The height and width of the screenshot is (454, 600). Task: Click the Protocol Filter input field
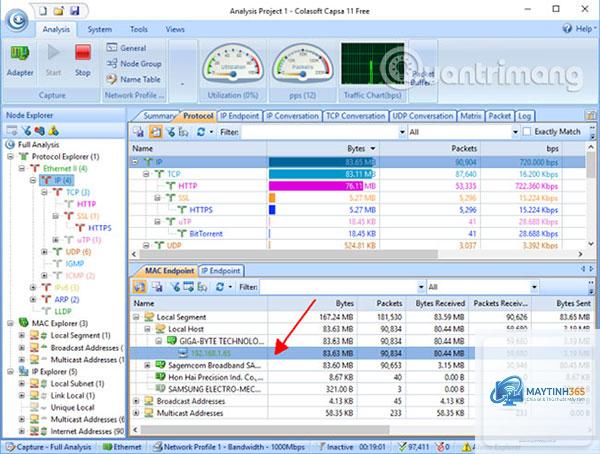[x=320, y=132]
